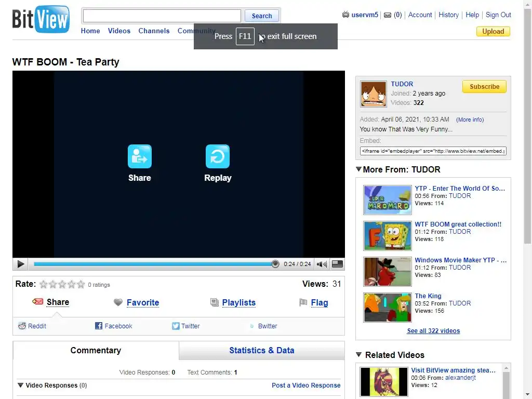The image size is (532, 399).
Task: Open the Playlists tab
Action: [239, 302]
